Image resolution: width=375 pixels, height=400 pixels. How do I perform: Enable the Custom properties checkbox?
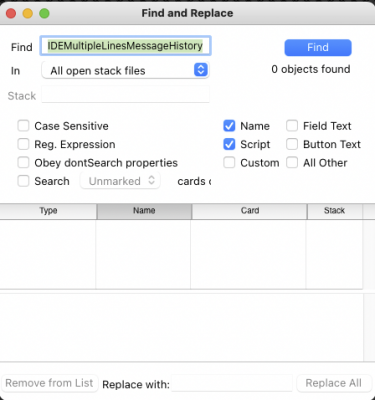tap(229, 163)
